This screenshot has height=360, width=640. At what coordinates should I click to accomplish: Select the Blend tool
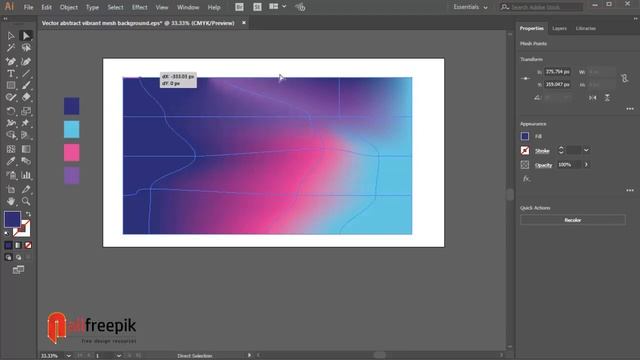pyautogui.click(x=26, y=161)
